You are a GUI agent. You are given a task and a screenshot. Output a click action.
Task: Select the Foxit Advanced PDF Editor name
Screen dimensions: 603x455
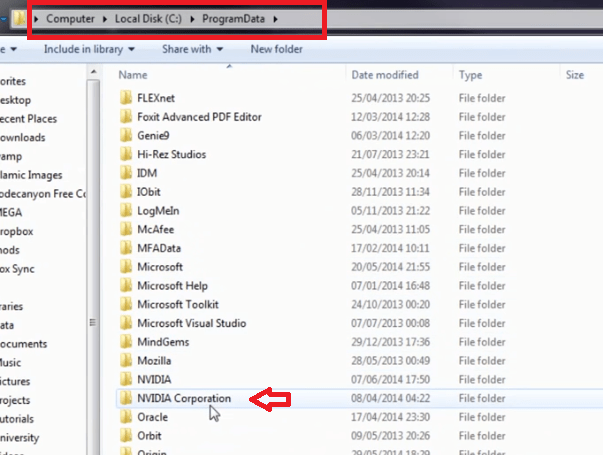(x=199, y=117)
